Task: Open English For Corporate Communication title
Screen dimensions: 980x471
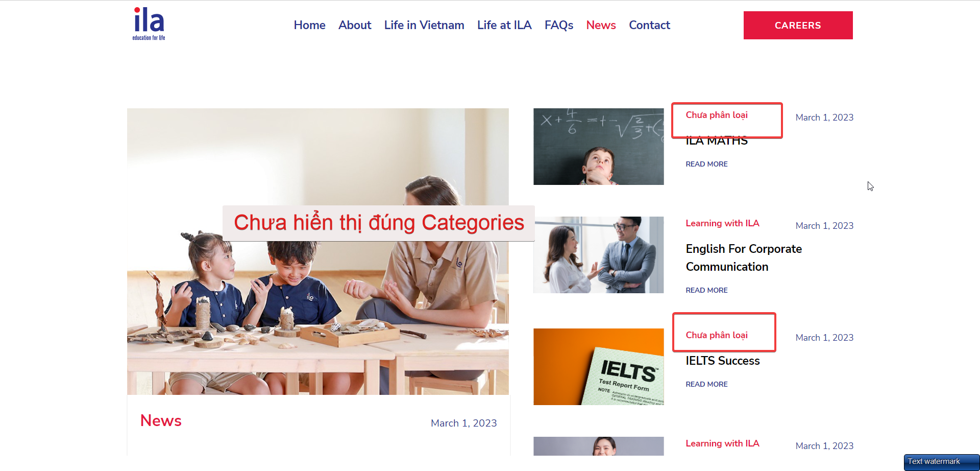Action: click(x=744, y=257)
